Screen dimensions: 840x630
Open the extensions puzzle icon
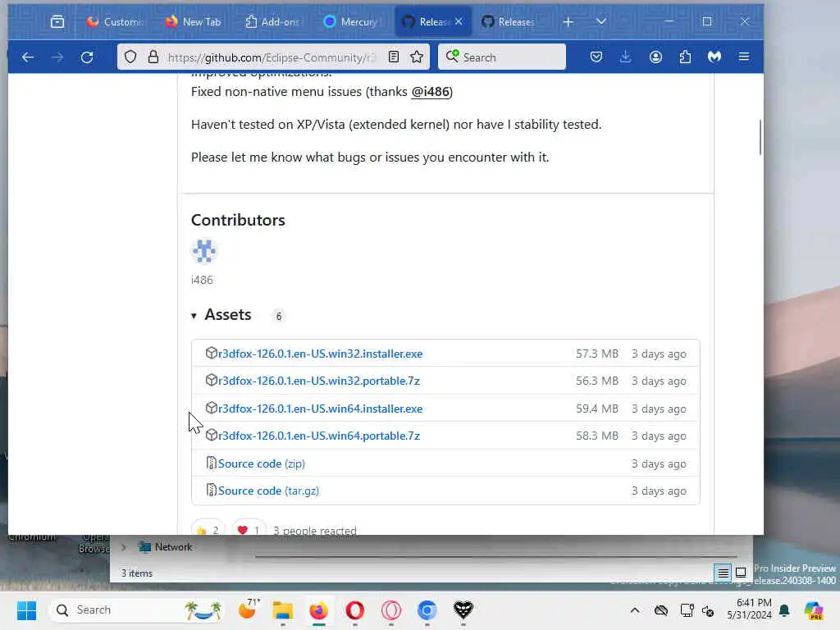coord(685,57)
